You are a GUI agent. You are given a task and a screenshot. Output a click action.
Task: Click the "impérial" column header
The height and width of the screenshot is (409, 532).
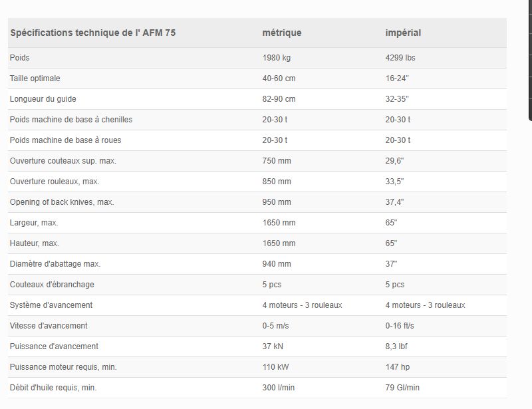pyautogui.click(x=403, y=33)
